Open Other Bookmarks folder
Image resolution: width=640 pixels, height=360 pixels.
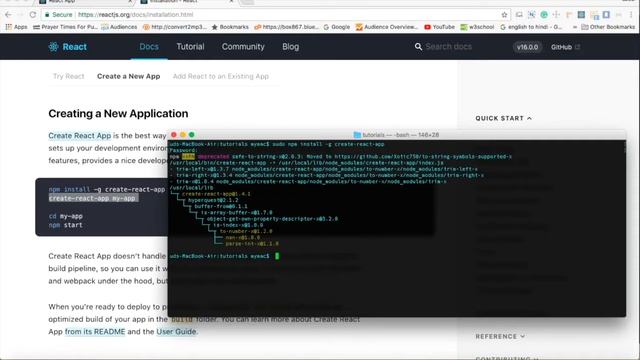pos(608,27)
